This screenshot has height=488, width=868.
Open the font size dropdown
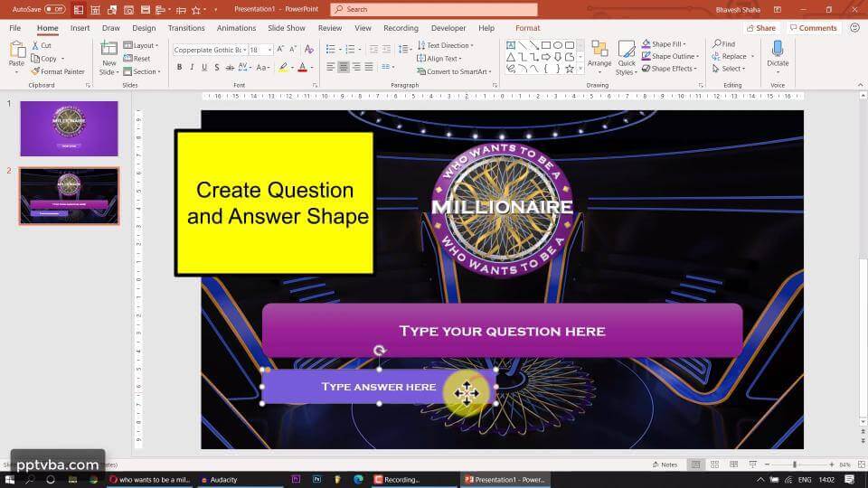(x=269, y=50)
